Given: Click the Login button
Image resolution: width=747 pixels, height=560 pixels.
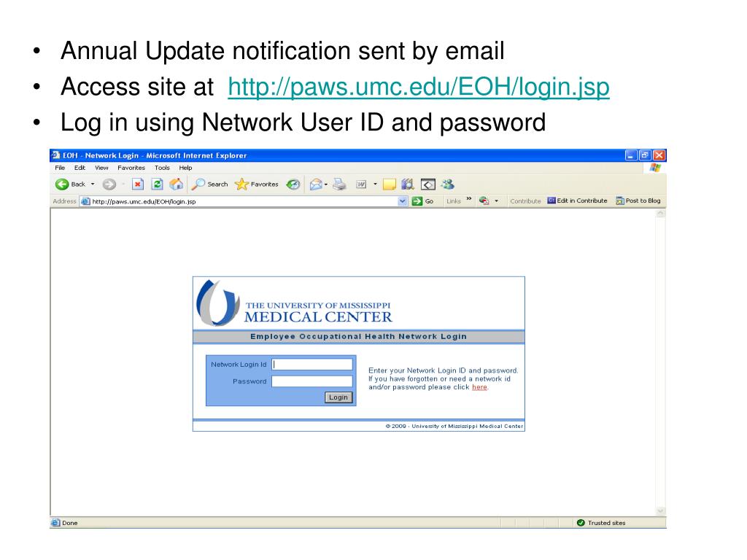Looking at the screenshot, I should coord(338,397).
